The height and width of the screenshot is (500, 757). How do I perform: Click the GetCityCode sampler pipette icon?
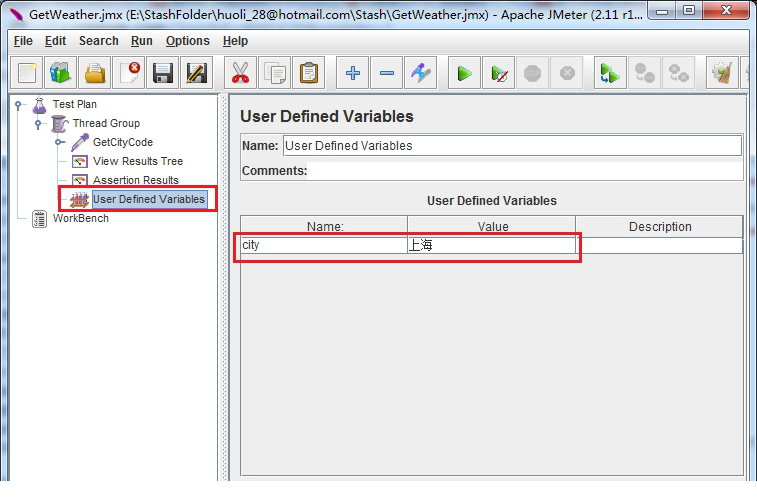pyautogui.click(x=80, y=142)
